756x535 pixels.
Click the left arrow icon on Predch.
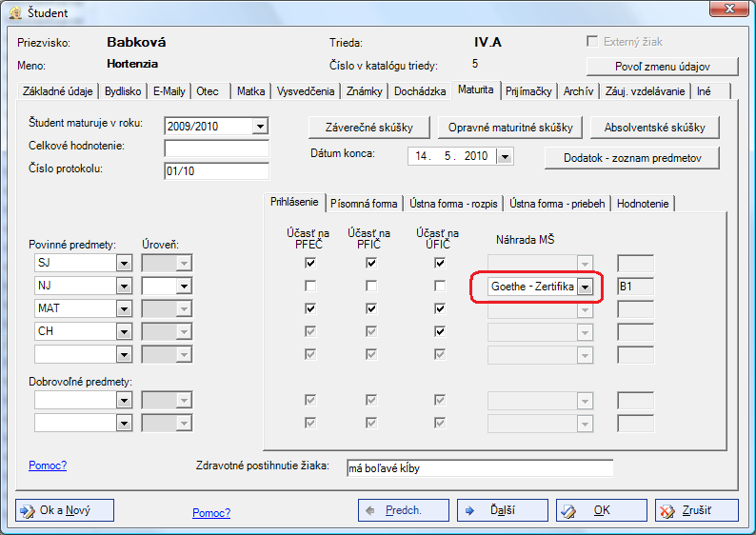pyautogui.click(x=370, y=510)
